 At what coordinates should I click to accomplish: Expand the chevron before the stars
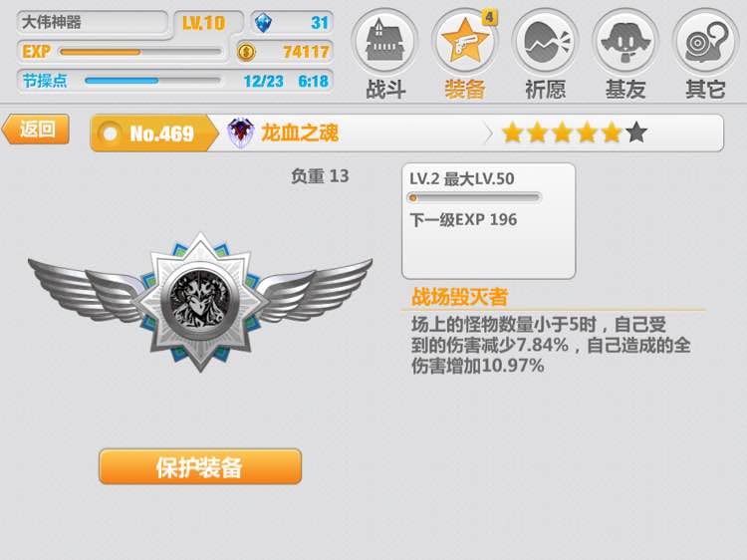(488, 134)
